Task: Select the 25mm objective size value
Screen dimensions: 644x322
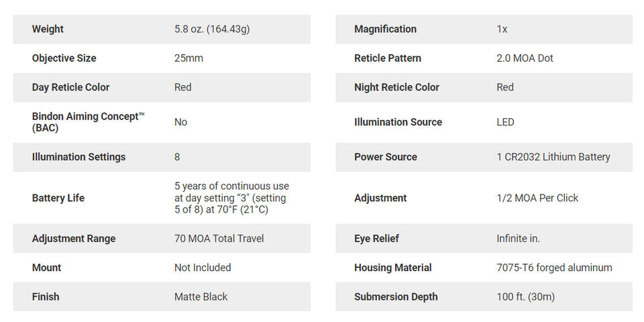Action: pyautogui.click(x=189, y=58)
